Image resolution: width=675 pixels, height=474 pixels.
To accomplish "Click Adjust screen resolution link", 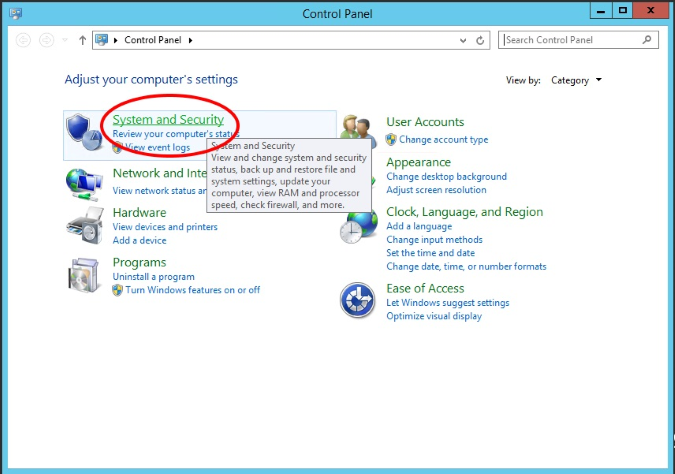I will pyautogui.click(x=436, y=190).
